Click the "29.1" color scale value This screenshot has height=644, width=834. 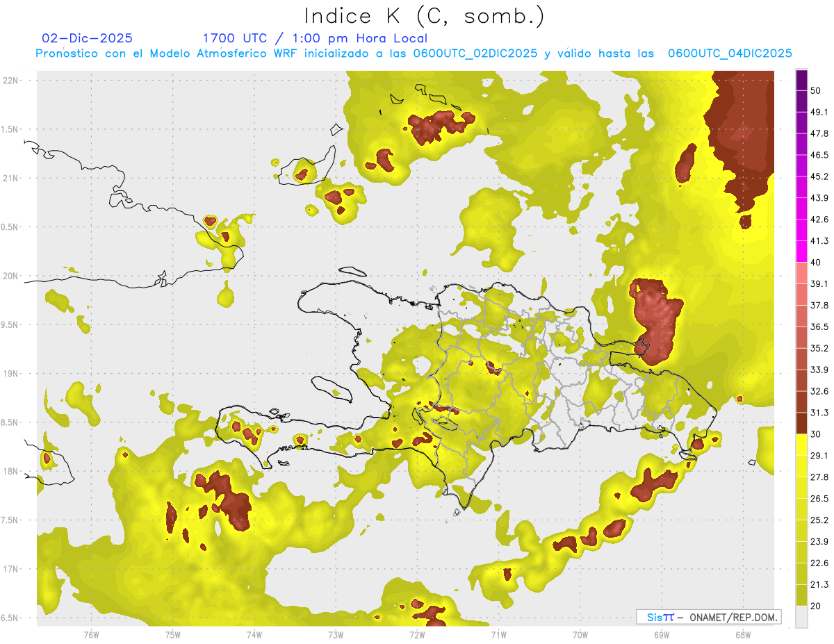coord(819,456)
